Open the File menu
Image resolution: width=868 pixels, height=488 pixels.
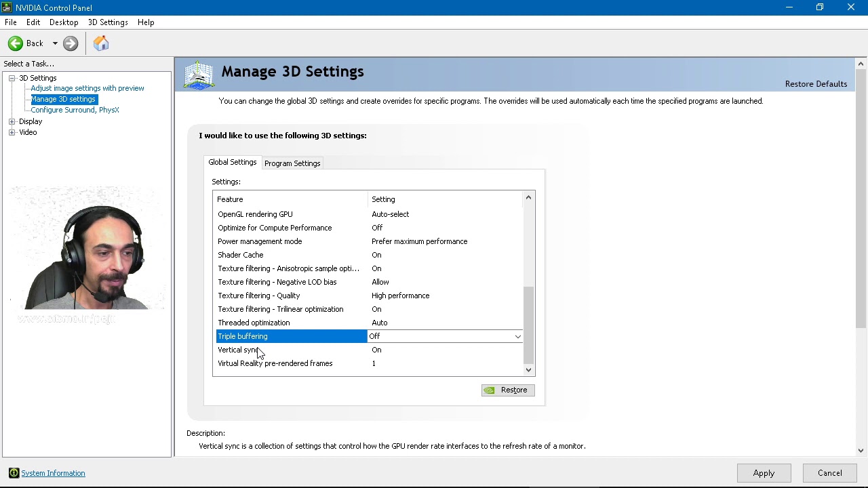click(x=11, y=22)
